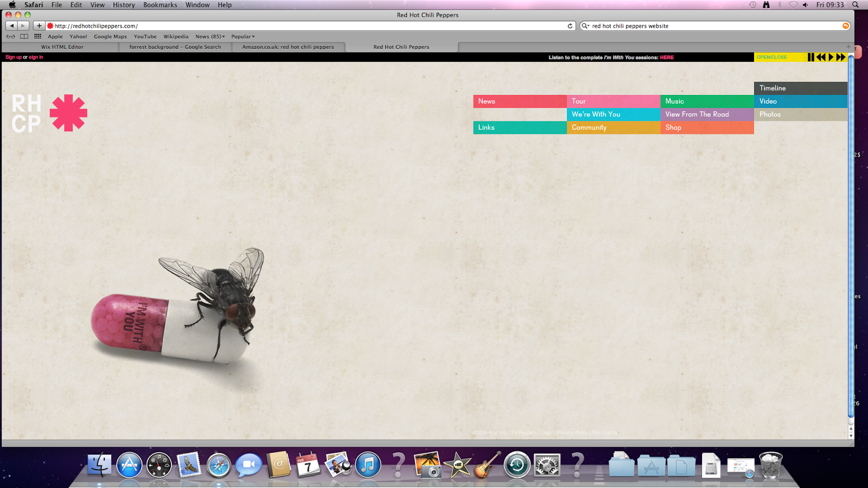This screenshot has width=868, height=488.
Task: Switch to the forrest background Google Search tab
Action: 175,47
